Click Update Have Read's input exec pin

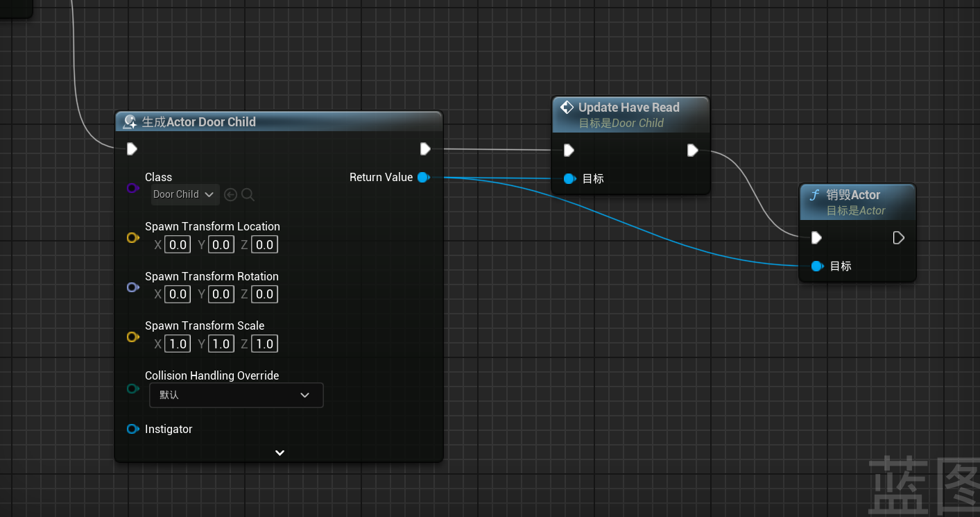coord(569,150)
